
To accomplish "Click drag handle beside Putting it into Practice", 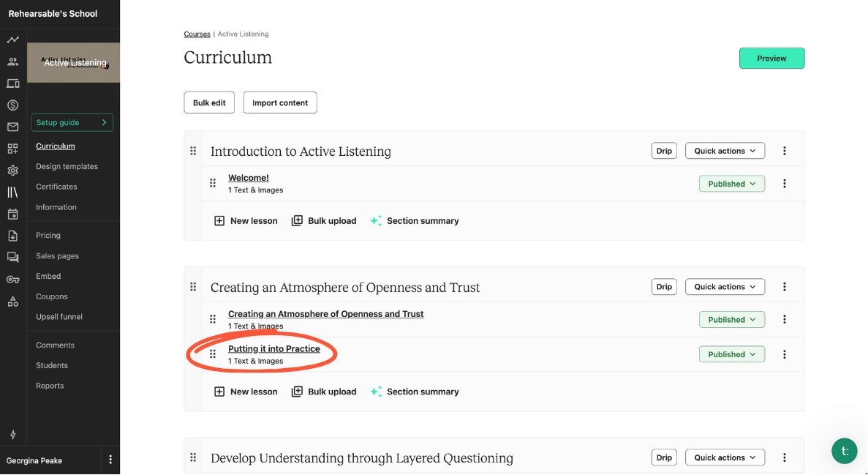I will coord(213,354).
